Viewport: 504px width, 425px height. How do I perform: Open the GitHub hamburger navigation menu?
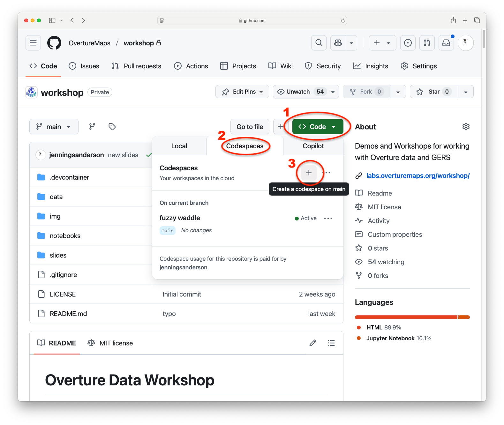point(33,43)
